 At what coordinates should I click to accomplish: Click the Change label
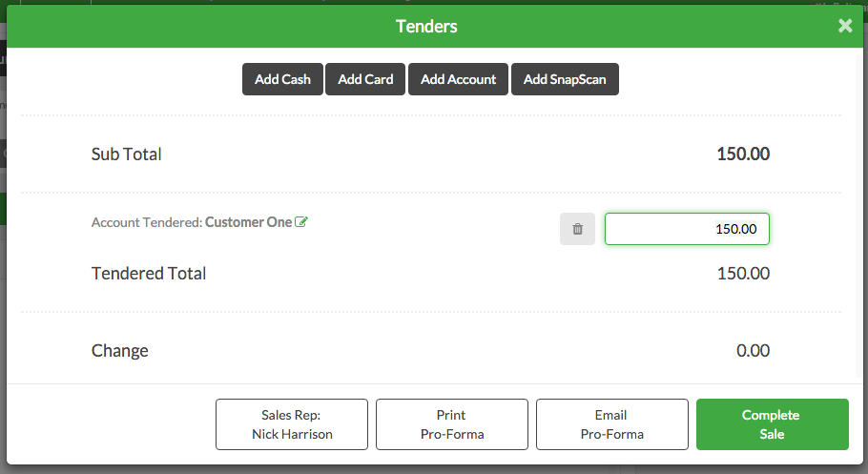click(x=119, y=351)
